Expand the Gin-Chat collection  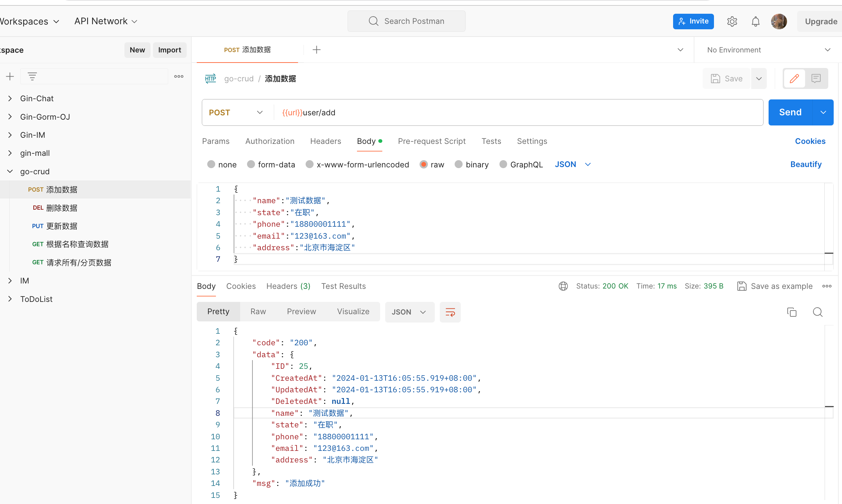pyautogui.click(x=10, y=98)
